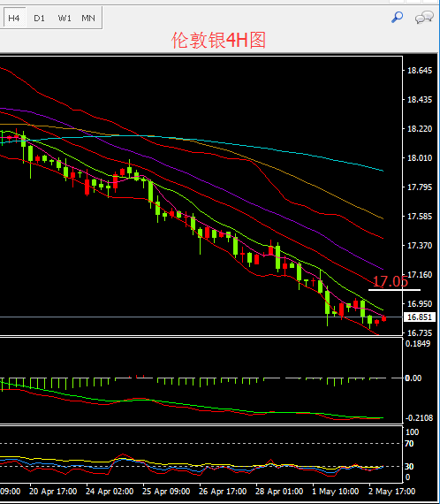Click the 20 Apr 17:00 time label

point(53,492)
